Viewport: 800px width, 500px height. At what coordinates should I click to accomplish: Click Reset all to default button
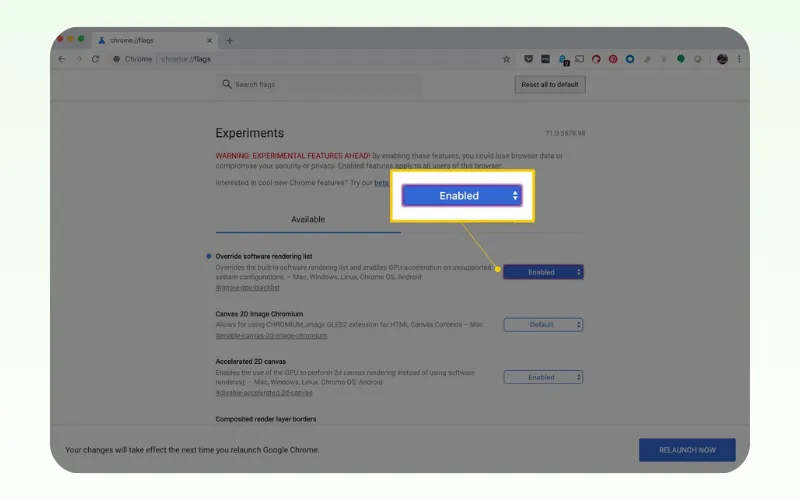point(550,85)
